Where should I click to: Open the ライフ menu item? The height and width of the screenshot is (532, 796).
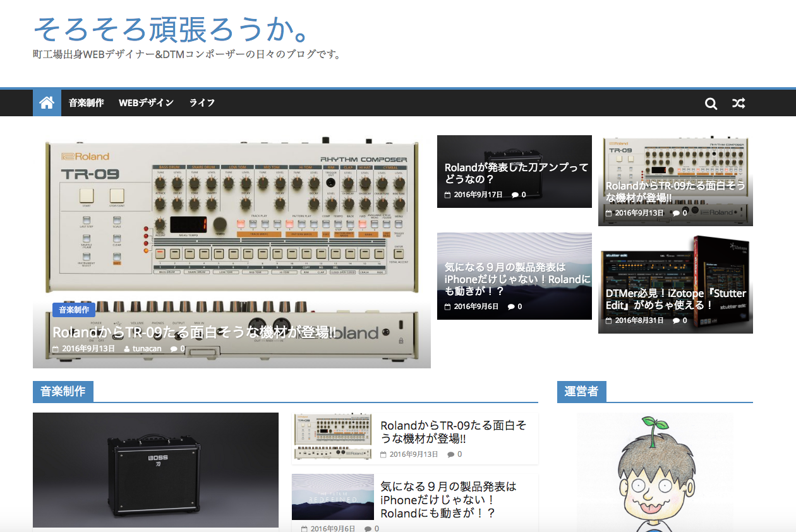click(202, 103)
